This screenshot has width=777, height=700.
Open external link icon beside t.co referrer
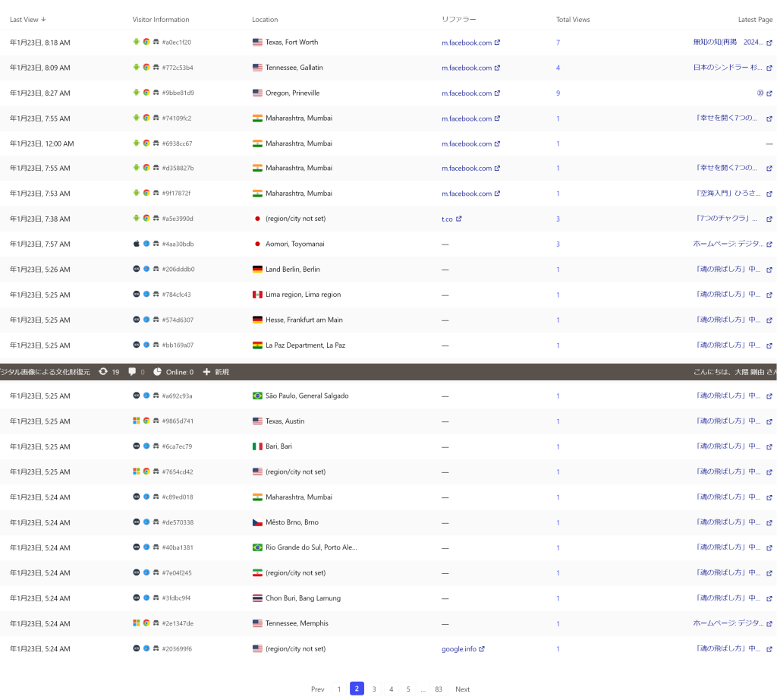pyautogui.click(x=459, y=219)
